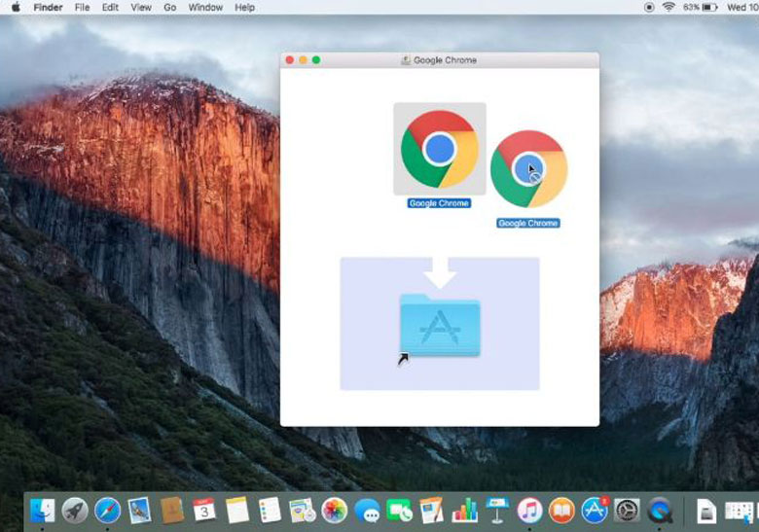Open Numbers bar chart icon

pos(464,511)
